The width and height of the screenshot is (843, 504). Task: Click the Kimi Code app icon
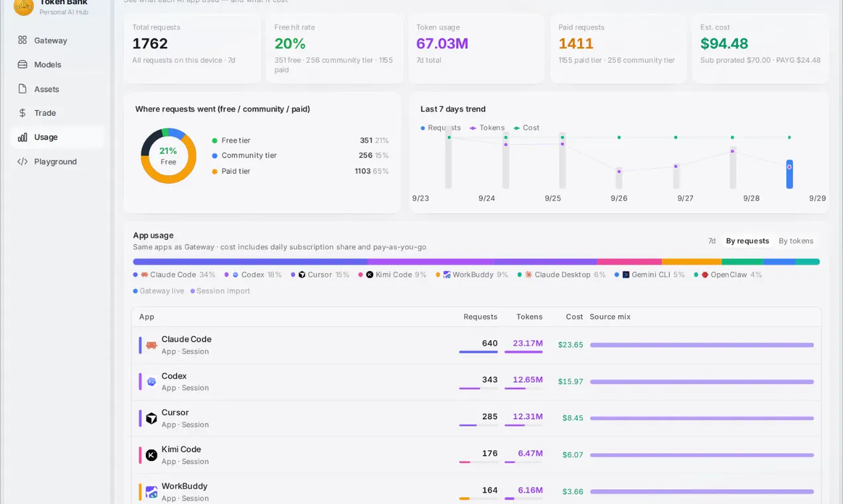[151, 455]
